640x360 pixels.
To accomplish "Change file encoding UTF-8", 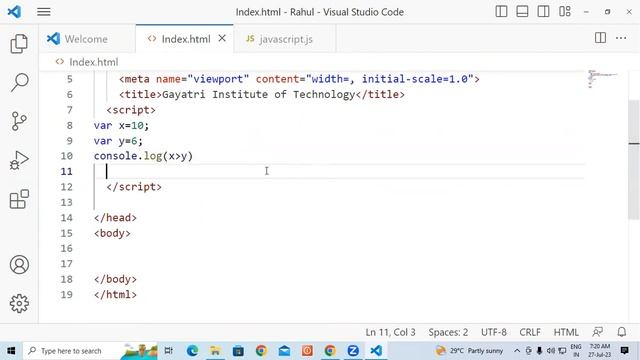I will tap(494, 332).
